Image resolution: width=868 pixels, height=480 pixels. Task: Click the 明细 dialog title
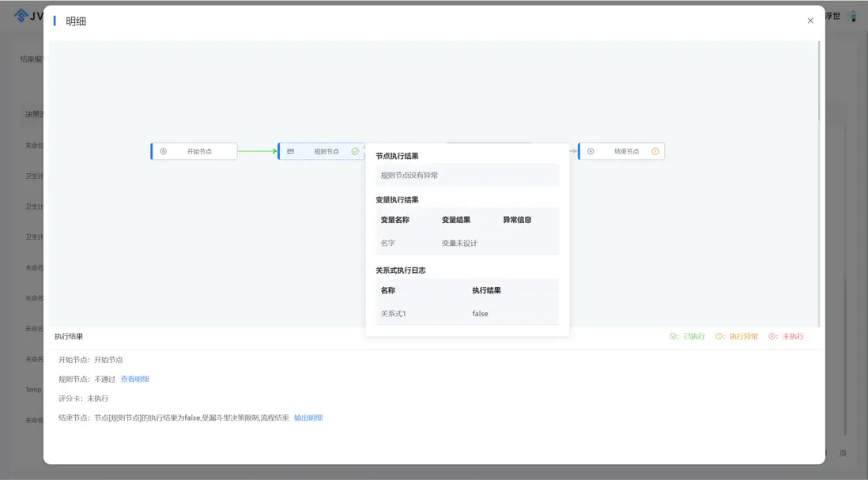[75, 21]
